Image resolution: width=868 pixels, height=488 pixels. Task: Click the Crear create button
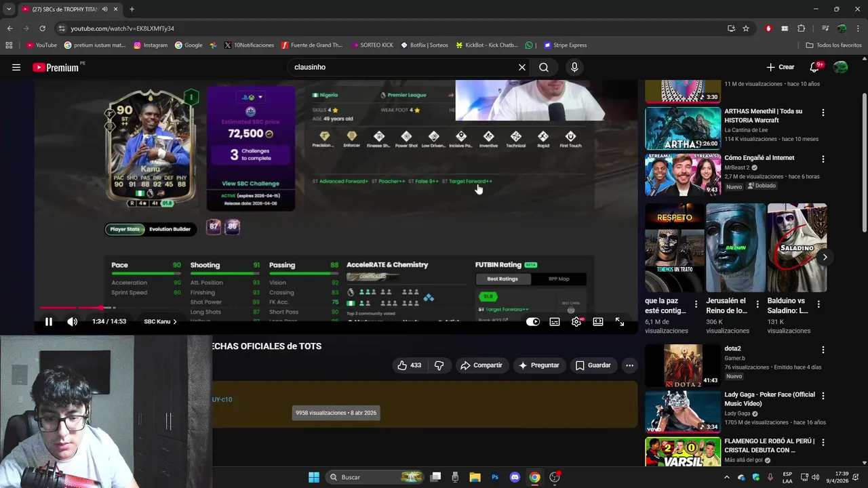click(780, 67)
